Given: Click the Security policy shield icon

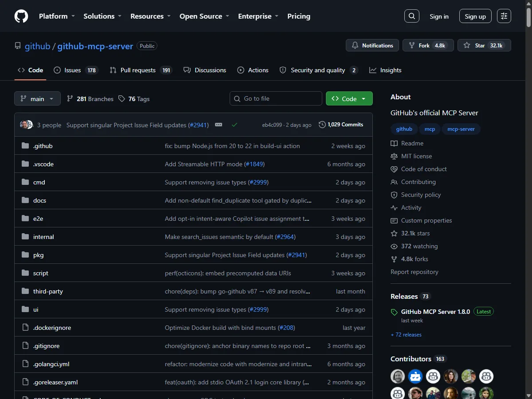Looking at the screenshot, I should [394, 195].
